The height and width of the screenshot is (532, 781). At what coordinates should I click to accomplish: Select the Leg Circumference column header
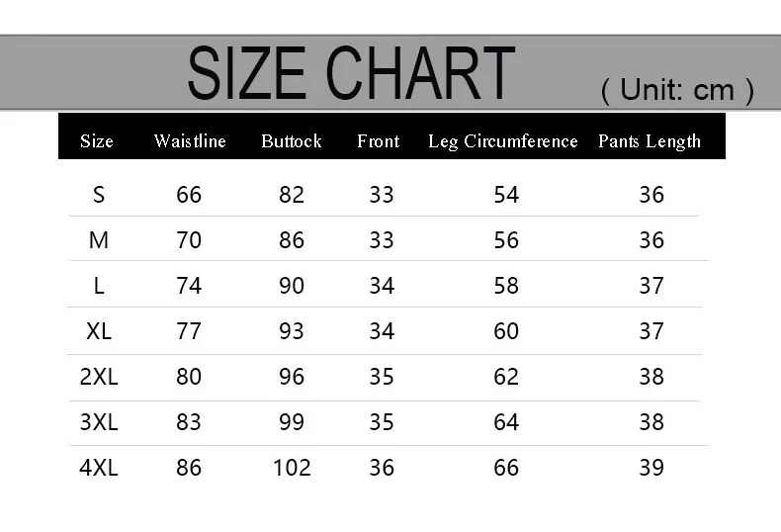503,141
